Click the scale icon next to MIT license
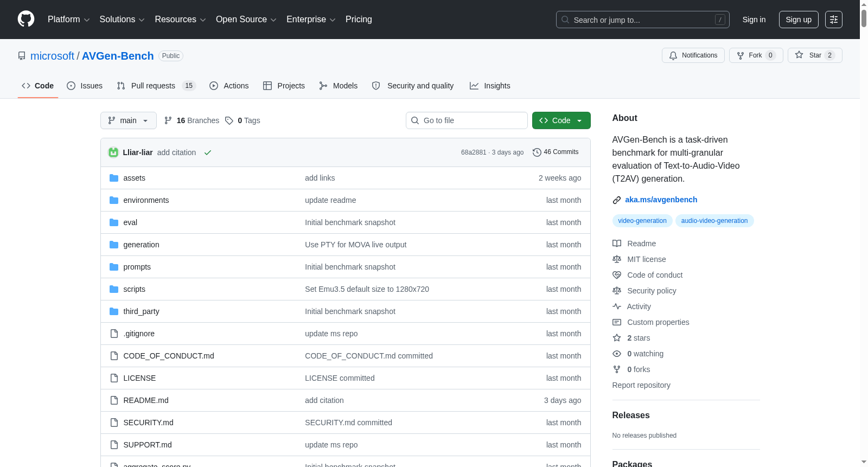The width and height of the screenshot is (868, 467). [617, 259]
